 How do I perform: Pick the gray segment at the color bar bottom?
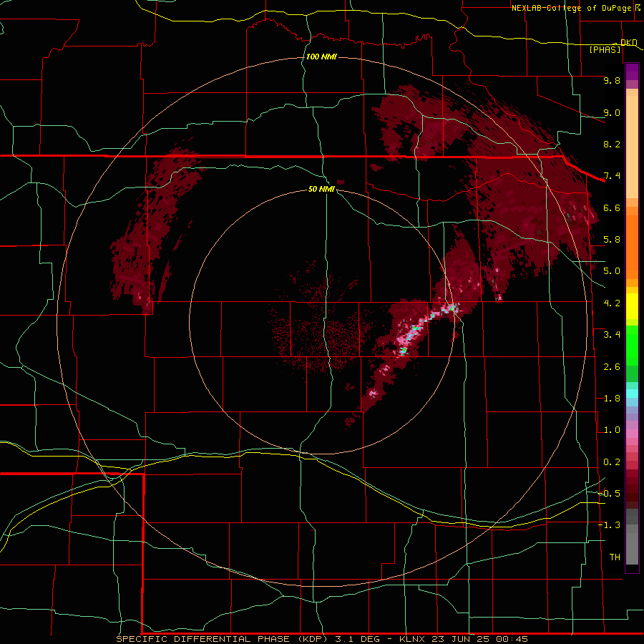click(x=632, y=548)
